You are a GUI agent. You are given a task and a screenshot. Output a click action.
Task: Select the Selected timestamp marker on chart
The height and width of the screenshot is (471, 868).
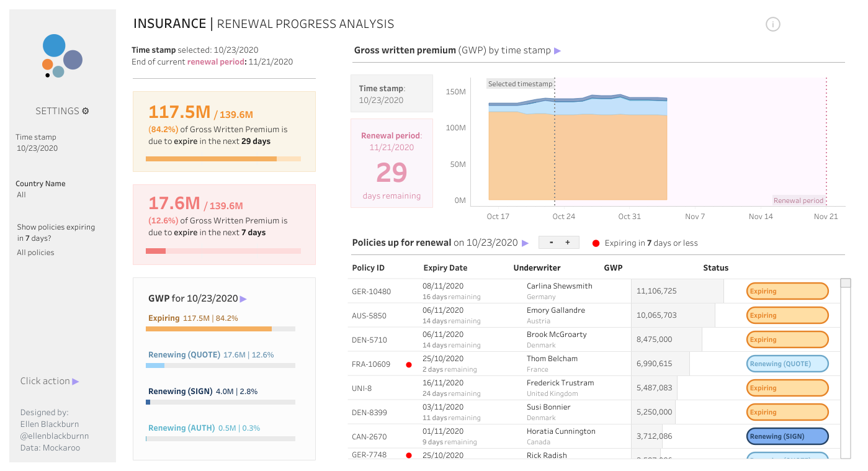[519, 84]
